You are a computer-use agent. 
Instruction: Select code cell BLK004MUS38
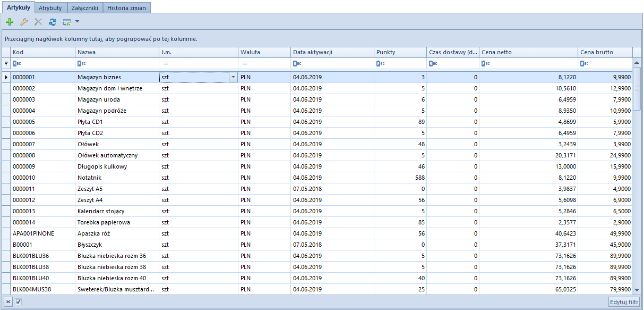click(42, 289)
